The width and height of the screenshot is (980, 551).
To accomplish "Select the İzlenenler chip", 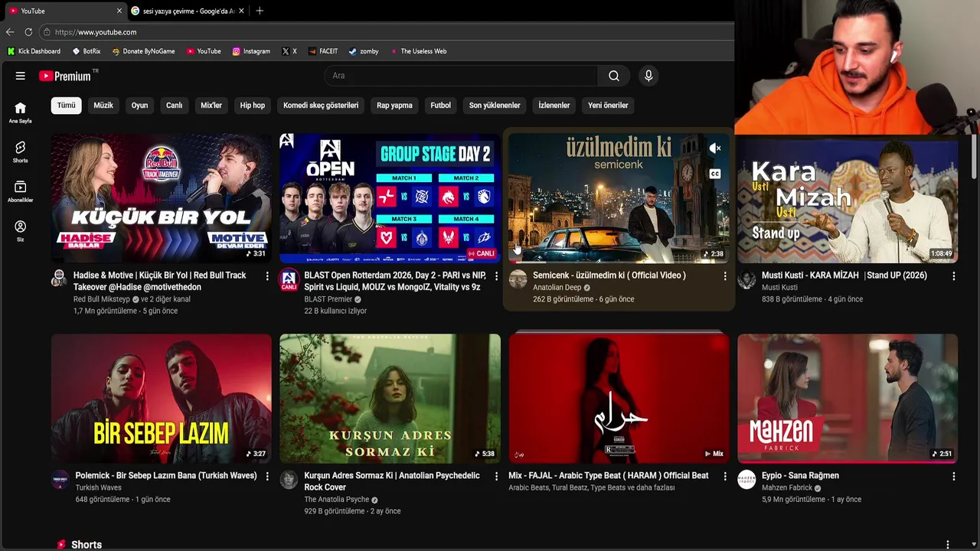I will point(554,106).
